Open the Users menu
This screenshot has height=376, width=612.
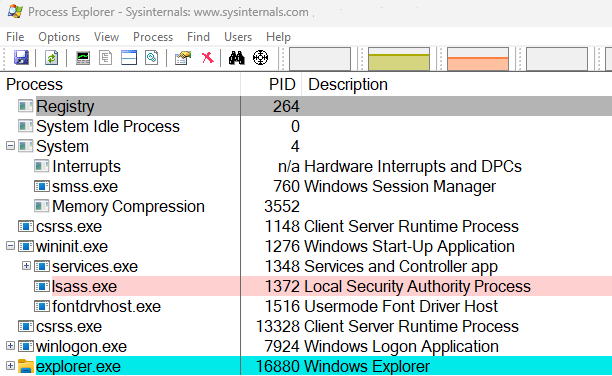coord(238,37)
